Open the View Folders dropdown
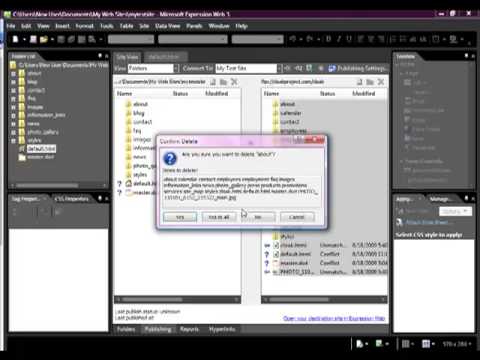Screen dimensions: 480x360 [x=176, y=68]
